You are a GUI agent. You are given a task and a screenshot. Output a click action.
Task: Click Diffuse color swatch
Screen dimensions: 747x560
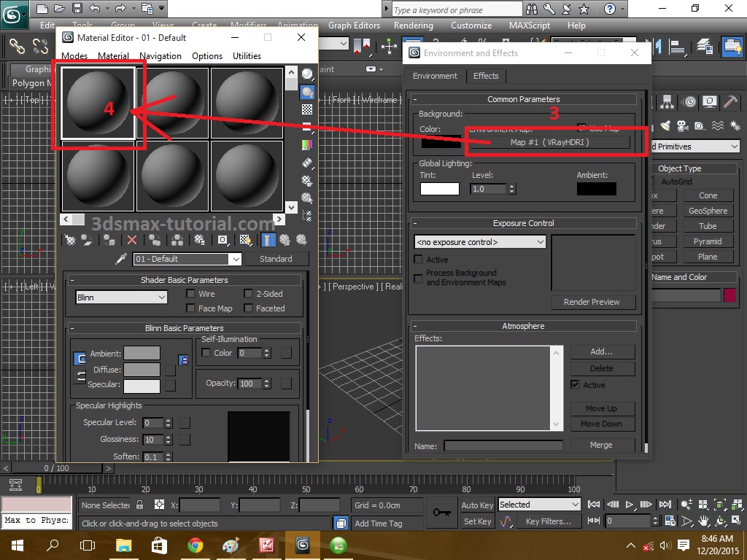coord(142,370)
